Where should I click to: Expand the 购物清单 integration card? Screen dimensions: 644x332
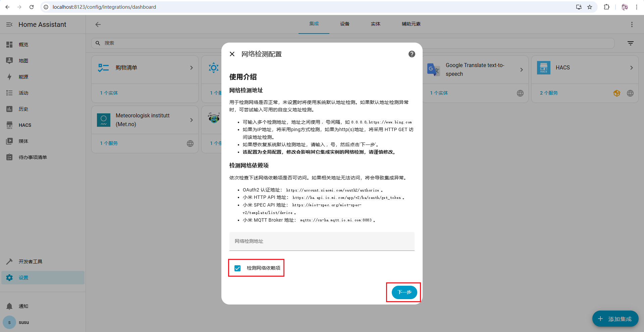[192, 68]
